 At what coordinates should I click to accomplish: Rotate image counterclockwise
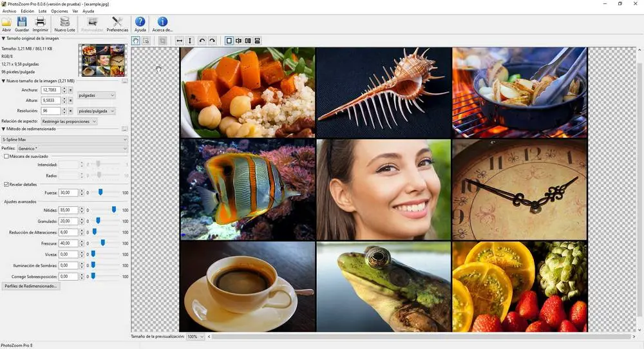(x=202, y=41)
